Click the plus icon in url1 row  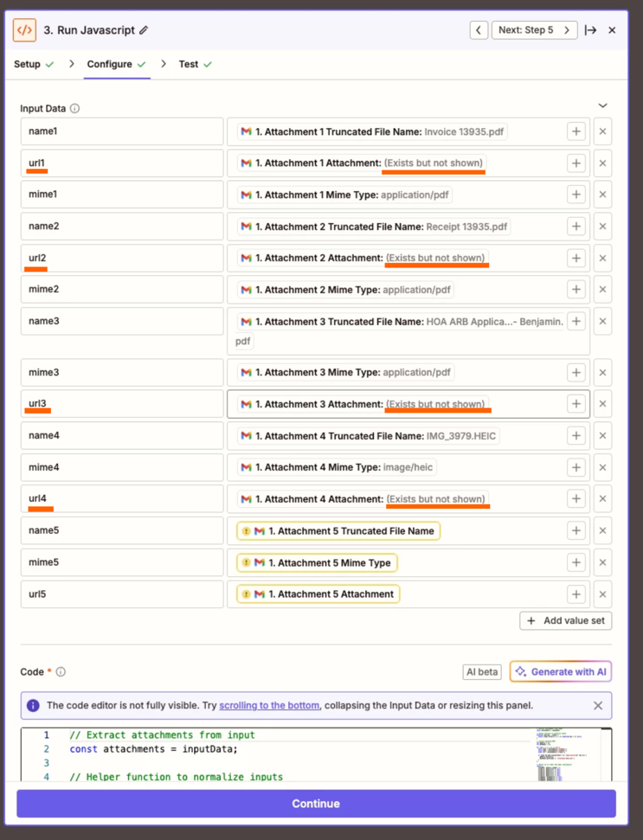[x=576, y=164]
